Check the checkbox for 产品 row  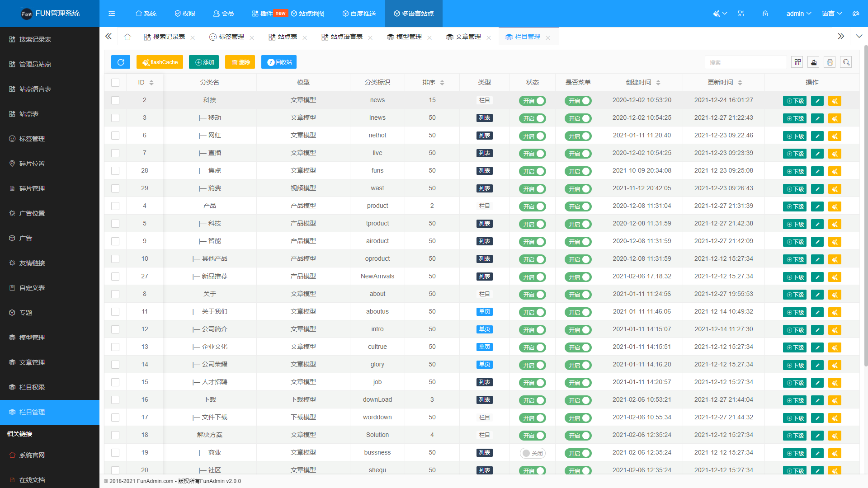coord(115,206)
